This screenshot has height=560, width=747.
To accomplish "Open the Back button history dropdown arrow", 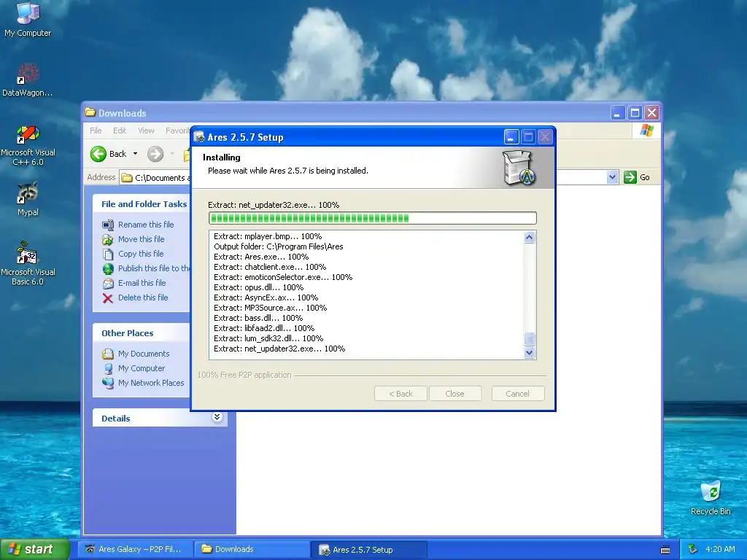I will (135, 154).
